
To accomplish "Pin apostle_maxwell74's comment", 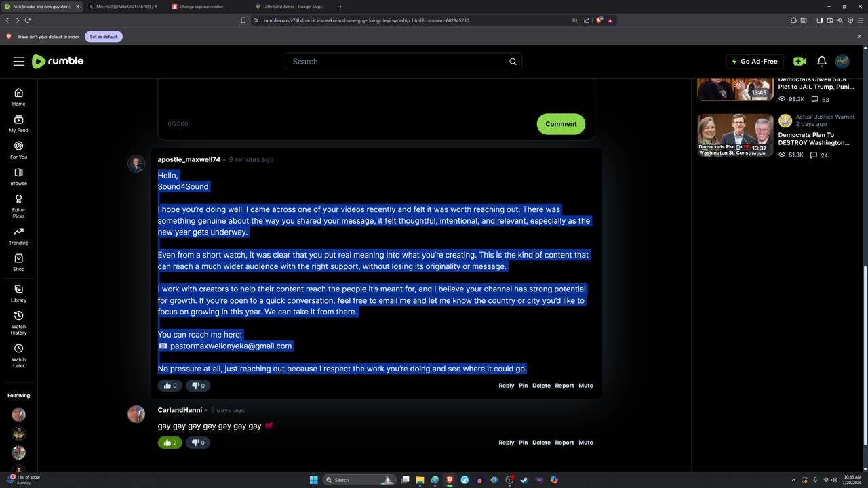I will click(524, 386).
